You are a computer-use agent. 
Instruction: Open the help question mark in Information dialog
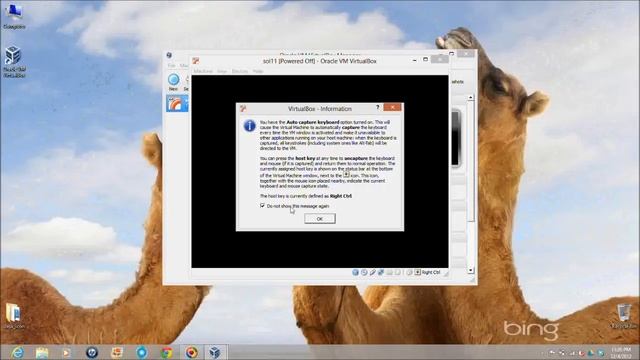click(377, 107)
